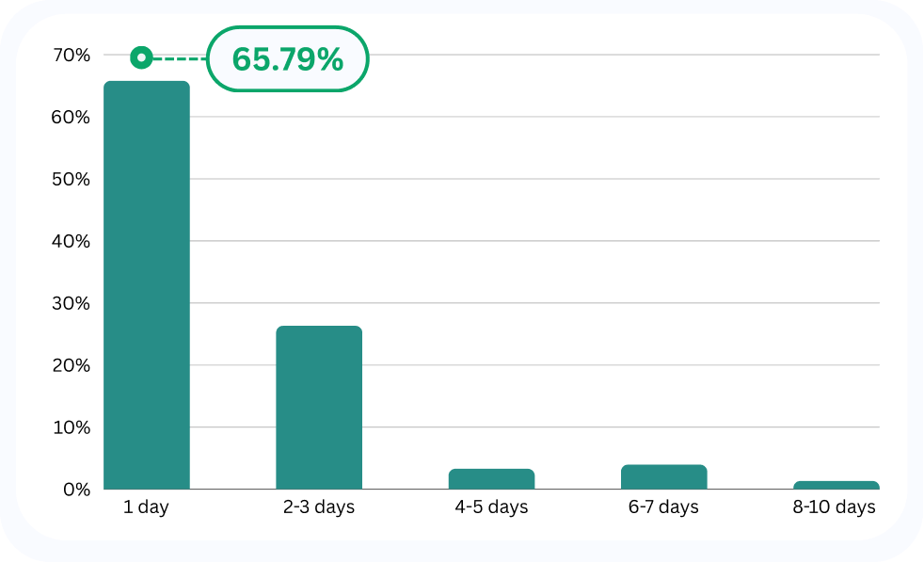This screenshot has width=924, height=563.
Task: Click the 70% y-axis label
Action: 72,56
